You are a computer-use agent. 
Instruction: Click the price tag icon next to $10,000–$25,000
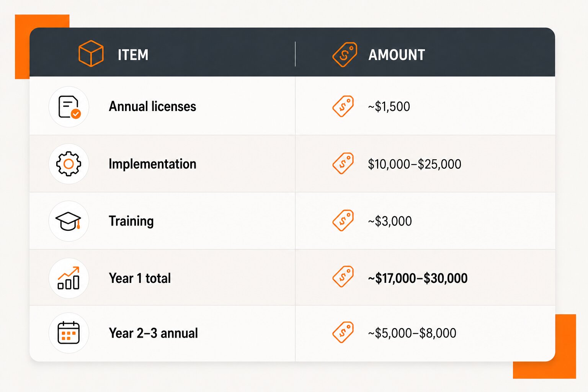point(343,163)
